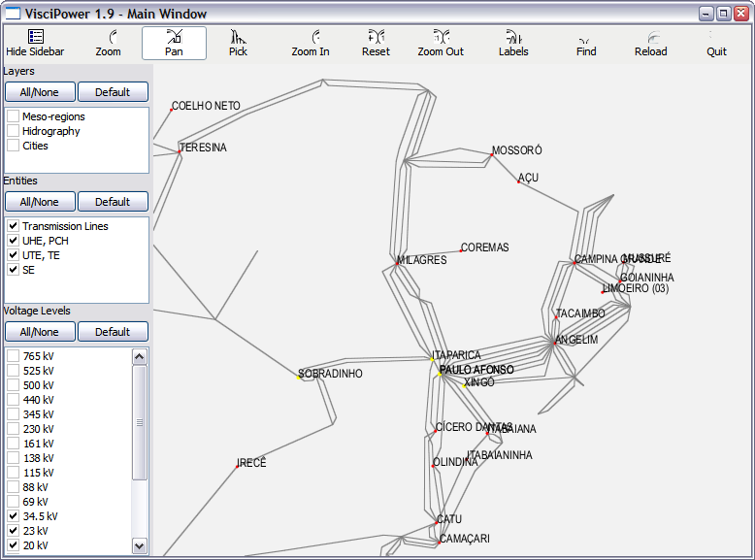Check the 69 kV voltage level

pyautogui.click(x=14, y=501)
